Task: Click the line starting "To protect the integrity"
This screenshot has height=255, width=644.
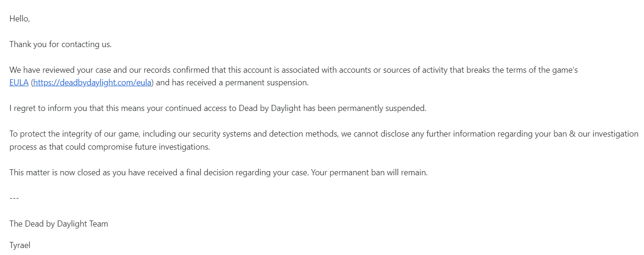Action: (x=324, y=134)
